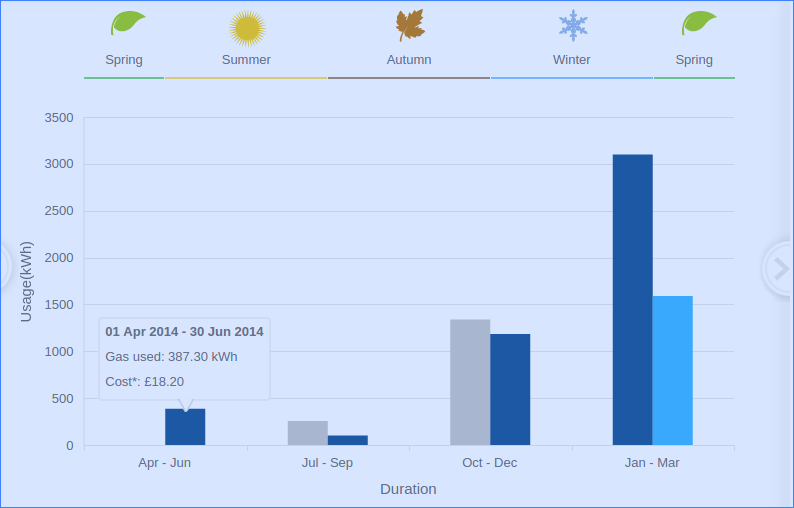Select the grey Oct - Dec bar
Screen dimensions: 794x508
tap(470, 382)
